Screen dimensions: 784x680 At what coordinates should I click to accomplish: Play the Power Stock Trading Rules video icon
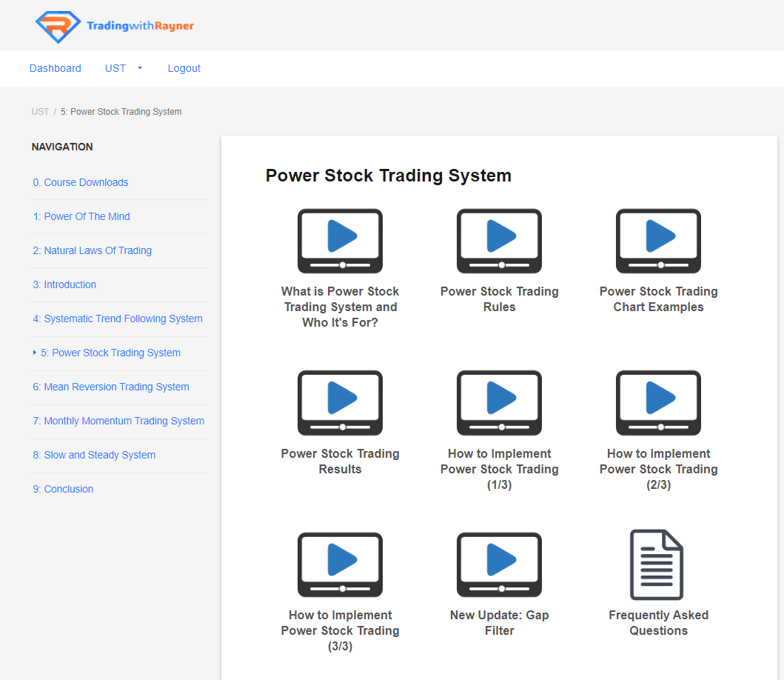pos(499,241)
